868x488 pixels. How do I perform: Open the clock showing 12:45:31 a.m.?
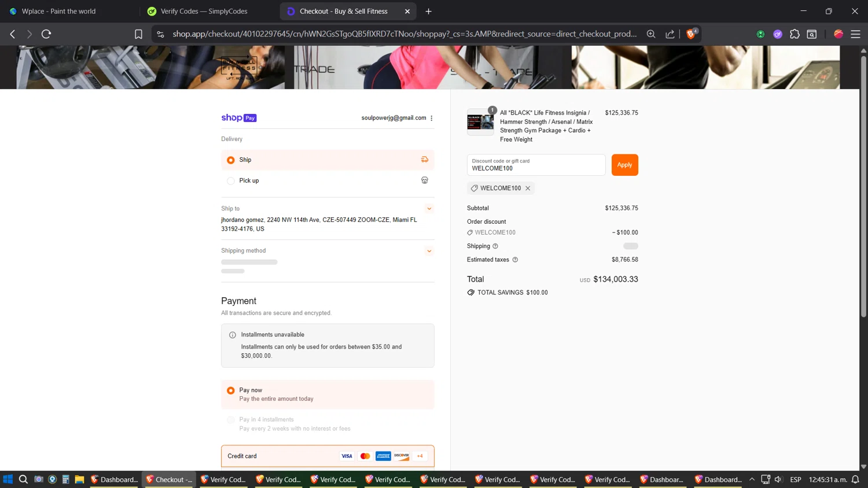(828, 479)
